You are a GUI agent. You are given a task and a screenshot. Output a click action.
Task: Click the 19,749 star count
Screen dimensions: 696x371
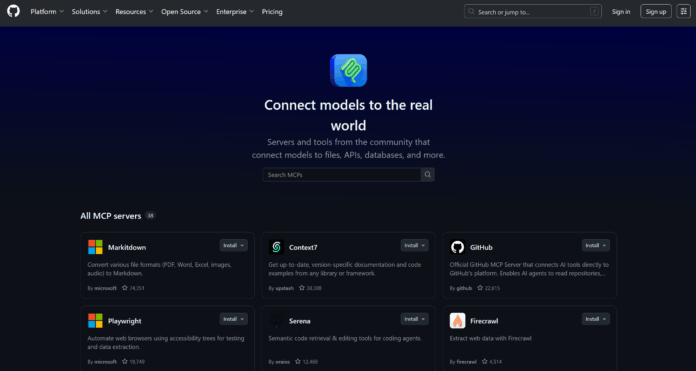coord(137,362)
